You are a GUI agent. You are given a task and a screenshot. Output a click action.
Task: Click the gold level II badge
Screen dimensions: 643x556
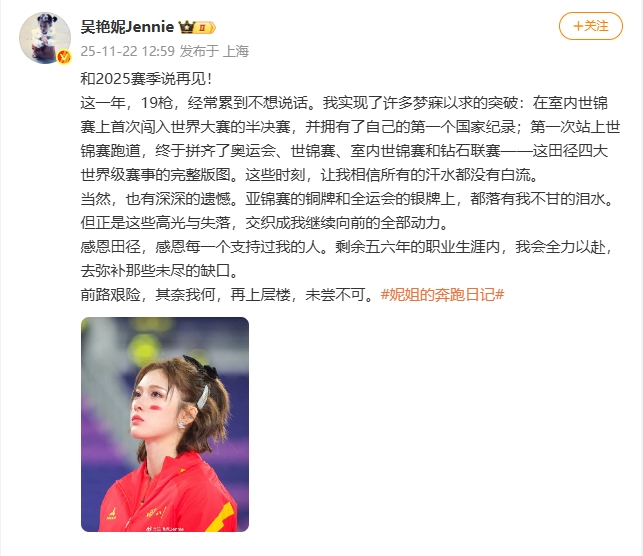point(205,27)
